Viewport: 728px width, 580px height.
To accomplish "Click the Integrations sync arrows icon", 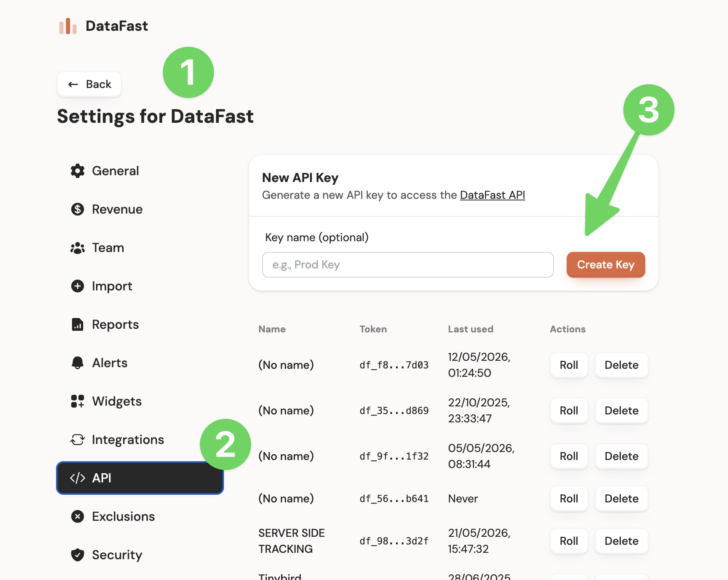I will point(78,440).
